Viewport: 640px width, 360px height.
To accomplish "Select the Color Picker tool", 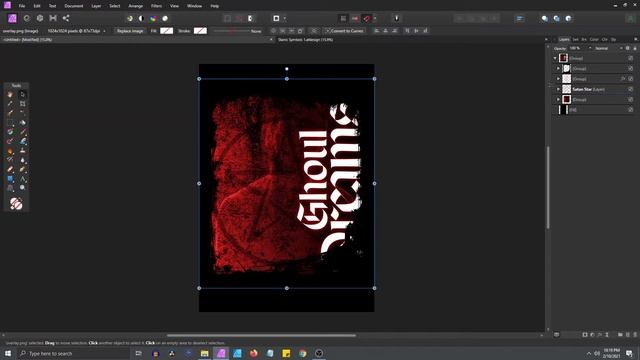I will click(x=10, y=104).
